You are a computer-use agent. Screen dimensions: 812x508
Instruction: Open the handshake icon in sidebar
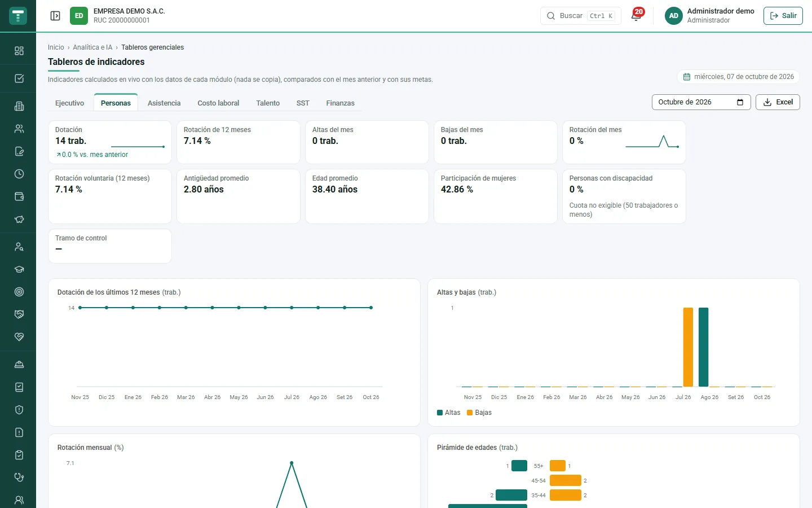point(19,314)
